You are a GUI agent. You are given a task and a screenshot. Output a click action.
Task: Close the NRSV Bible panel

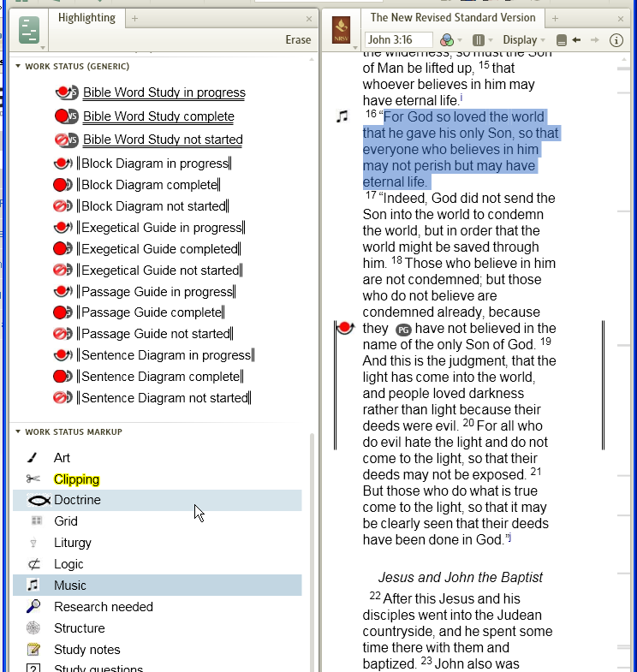coord(620,19)
